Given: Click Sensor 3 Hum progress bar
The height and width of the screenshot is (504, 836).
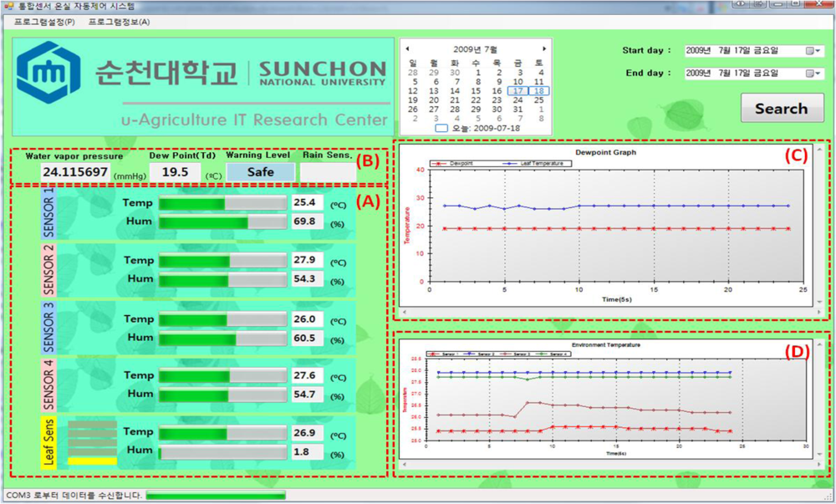Looking at the screenshot, I should [223, 339].
